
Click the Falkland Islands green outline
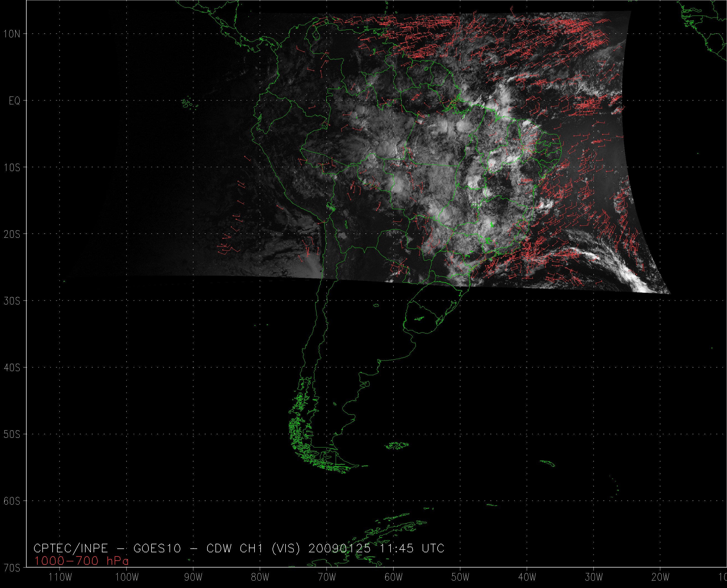pos(397,445)
